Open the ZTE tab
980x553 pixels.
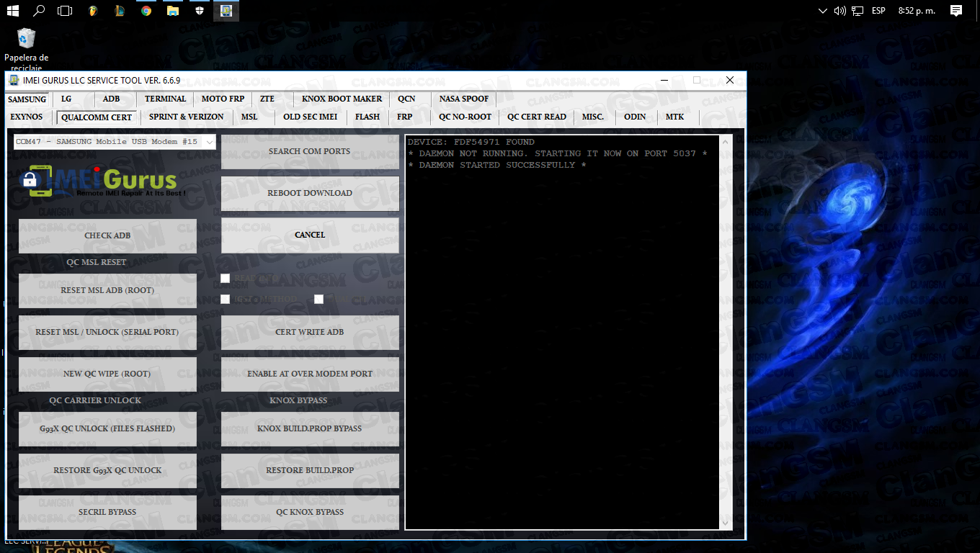coord(267,99)
